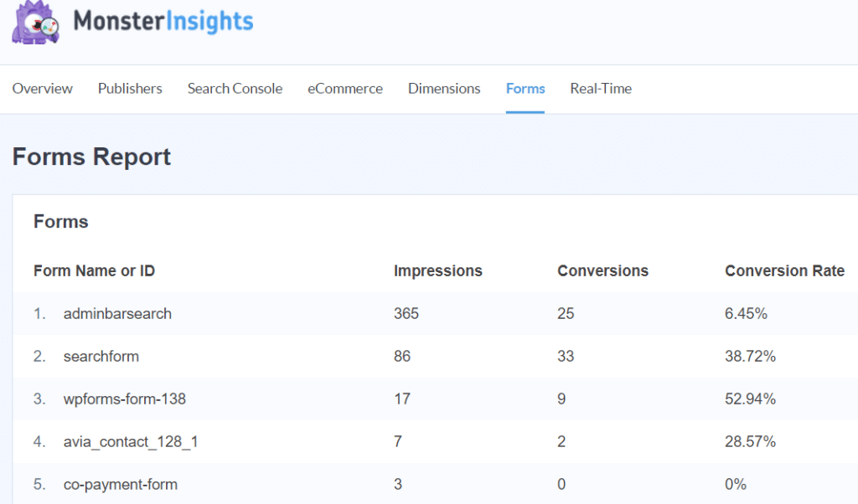
Task: Click the Conversions column header
Action: click(602, 270)
